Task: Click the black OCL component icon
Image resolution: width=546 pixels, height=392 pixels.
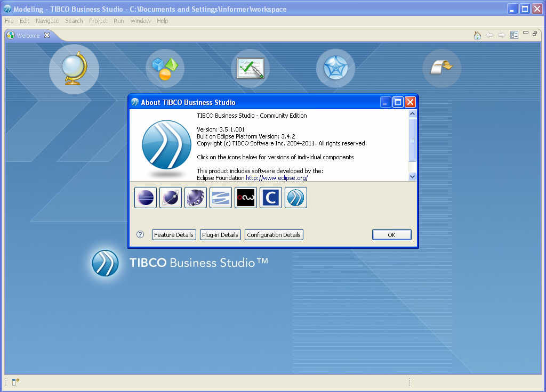Action: [x=245, y=197]
